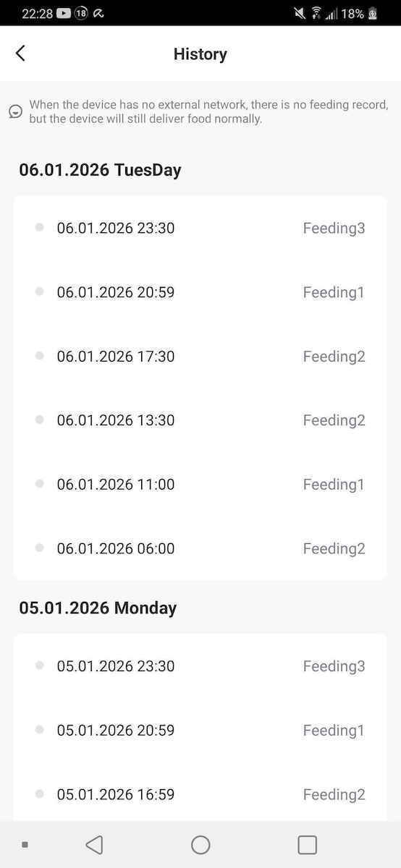
Task: Select the 06.01.2026 20:59 Feeding1 entry
Action: (200, 292)
